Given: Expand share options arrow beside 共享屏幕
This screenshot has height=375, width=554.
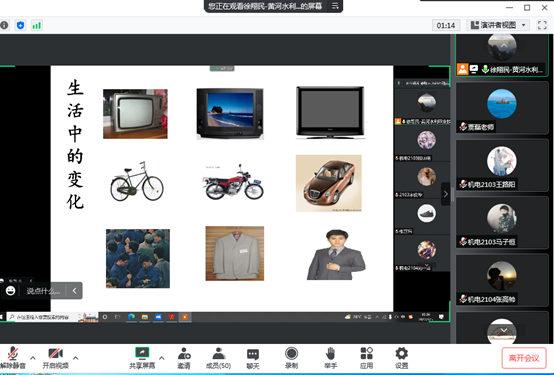Looking at the screenshot, I should coord(161,358).
